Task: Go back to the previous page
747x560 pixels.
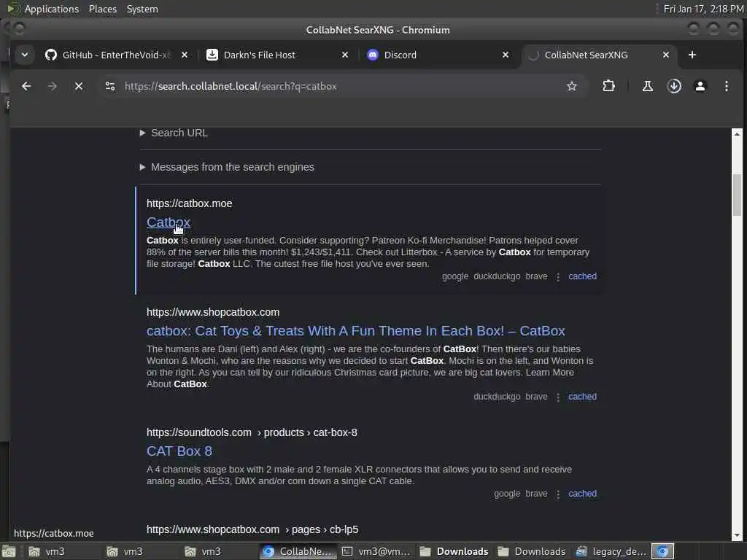Action: point(26,86)
